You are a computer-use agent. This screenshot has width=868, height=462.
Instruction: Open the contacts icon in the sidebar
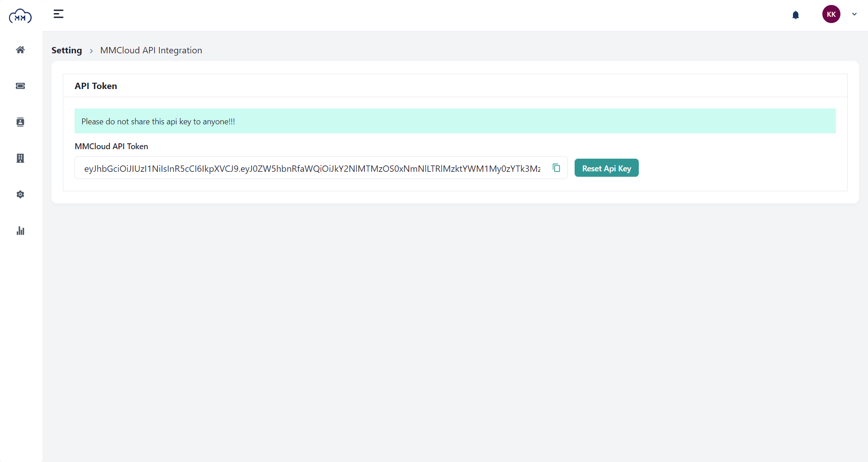pyautogui.click(x=20, y=122)
